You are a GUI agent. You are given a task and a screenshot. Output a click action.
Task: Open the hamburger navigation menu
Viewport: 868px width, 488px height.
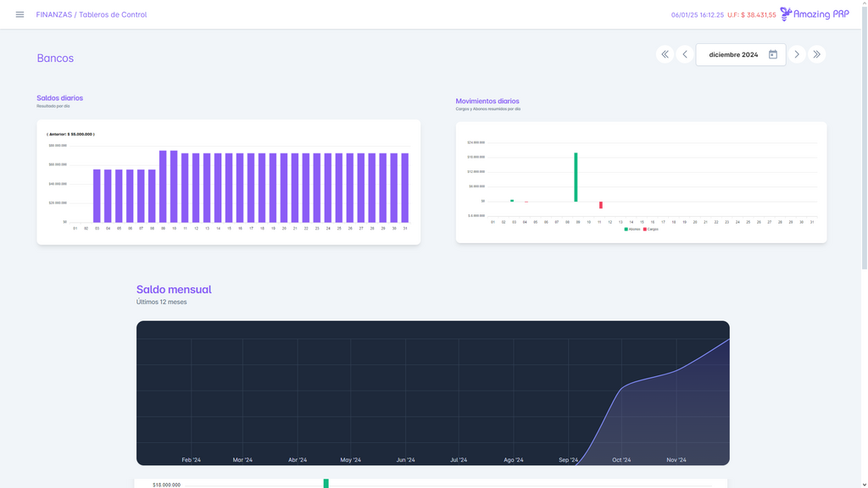19,14
